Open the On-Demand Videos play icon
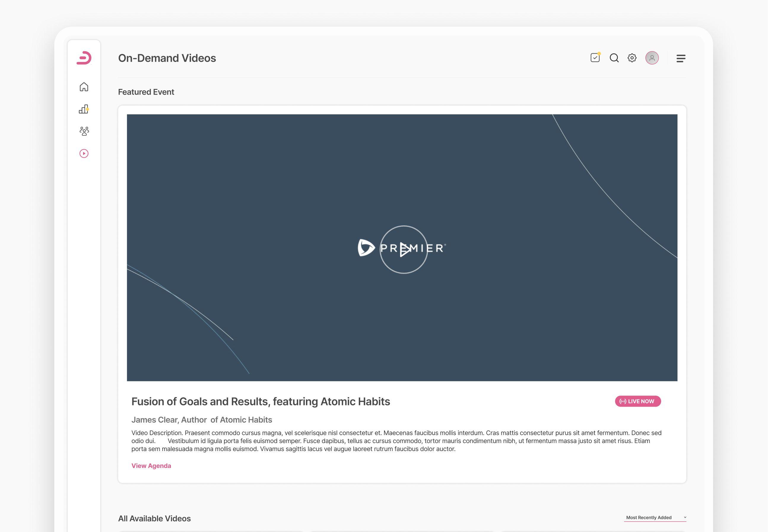The width and height of the screenshot is (768, 532). click(84, 154)
